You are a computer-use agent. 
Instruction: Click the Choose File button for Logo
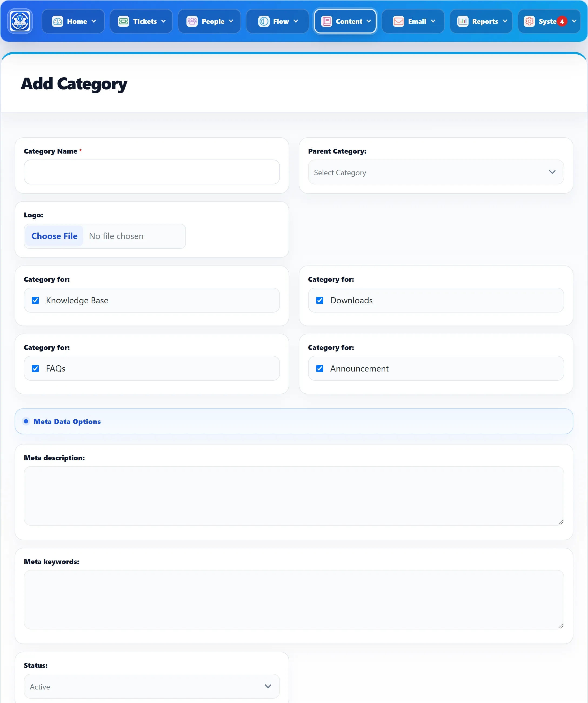pos(55,236)
